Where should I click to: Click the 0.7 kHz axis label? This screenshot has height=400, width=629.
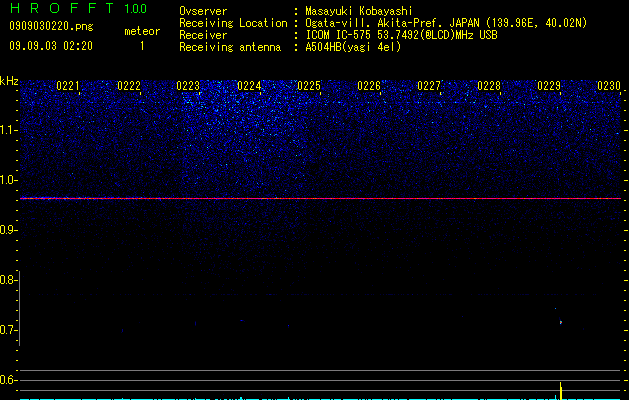[x=8, y=330]
